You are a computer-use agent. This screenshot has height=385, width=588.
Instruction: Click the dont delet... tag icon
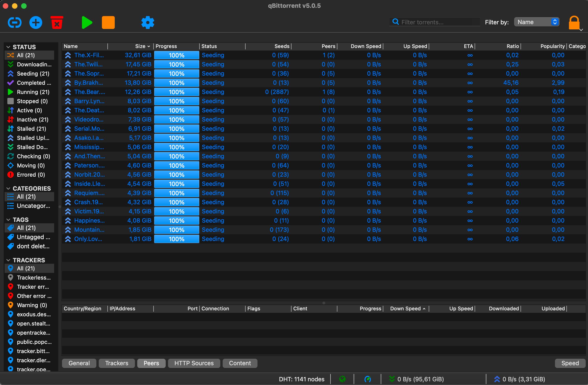[x=11, y=246]
